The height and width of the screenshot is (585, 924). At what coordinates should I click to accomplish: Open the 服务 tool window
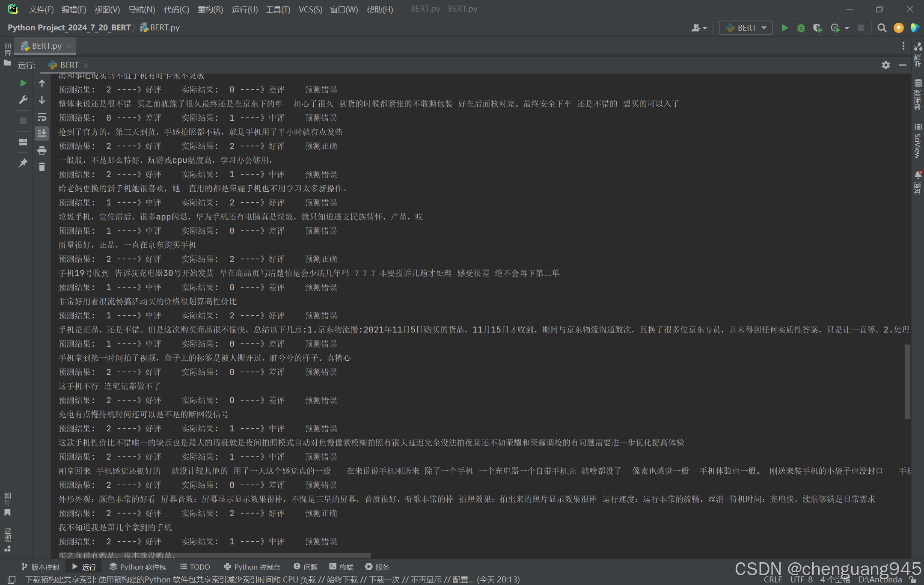(x=377, y=567)
